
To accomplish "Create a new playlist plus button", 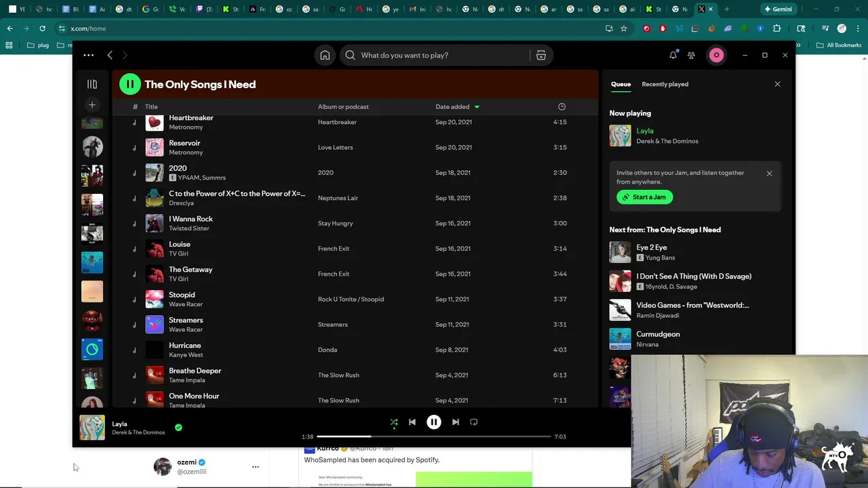I will pyautogui.click(x=92, y=104).
